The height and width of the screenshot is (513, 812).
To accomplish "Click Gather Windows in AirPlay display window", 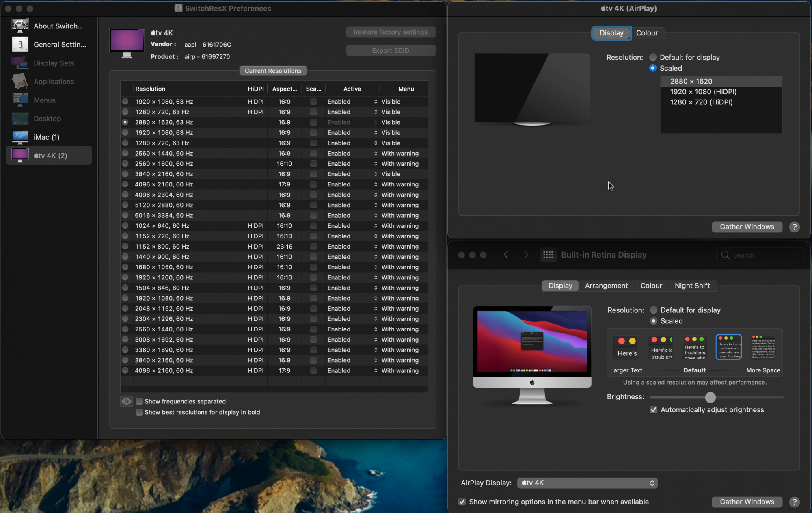I will [x=747, y=227].
